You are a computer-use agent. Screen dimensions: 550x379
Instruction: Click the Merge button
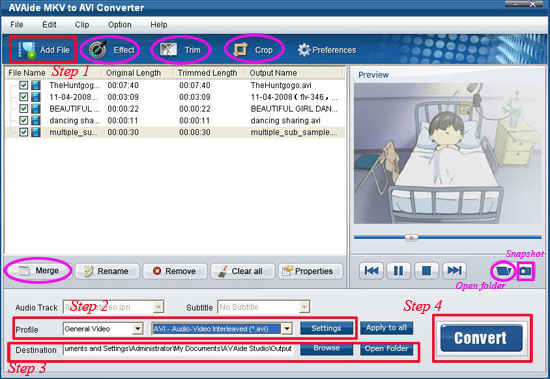39,271
